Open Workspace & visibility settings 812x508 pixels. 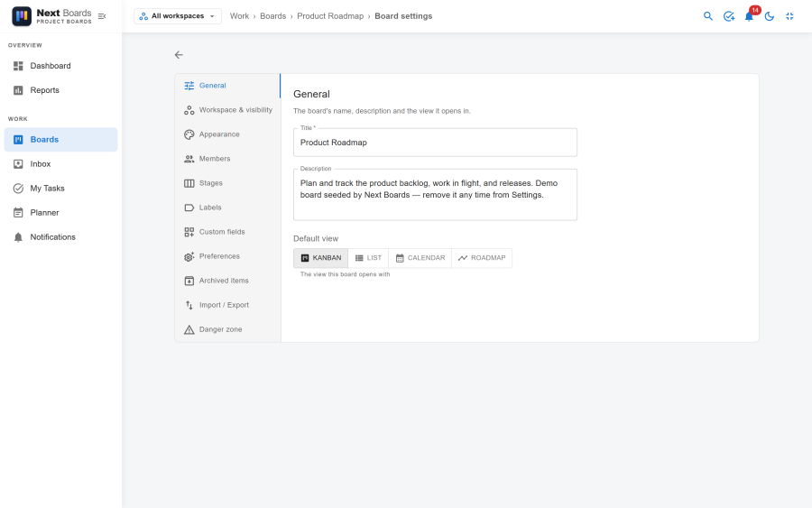coord(228,110)
